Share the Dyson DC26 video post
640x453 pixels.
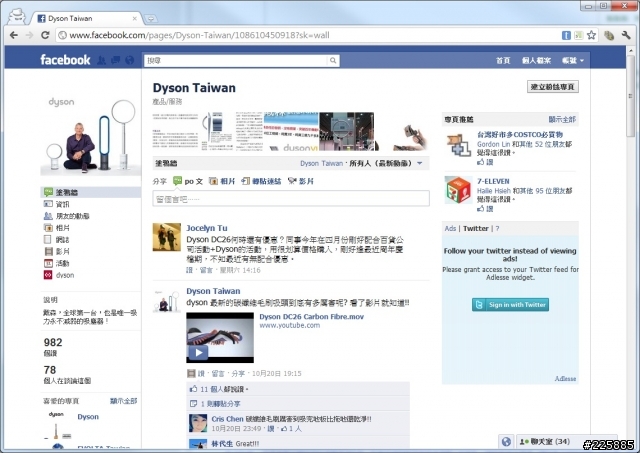pos(238,373)
